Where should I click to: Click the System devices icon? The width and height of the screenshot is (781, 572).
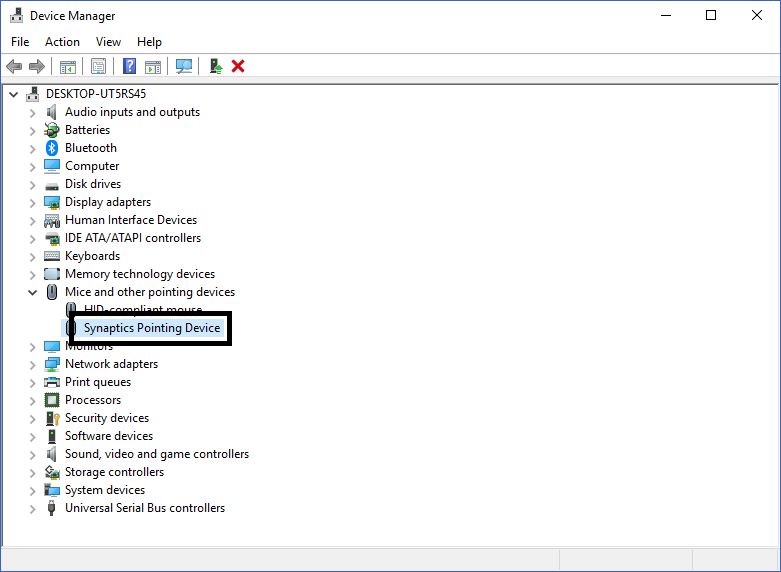coord(52,490)
